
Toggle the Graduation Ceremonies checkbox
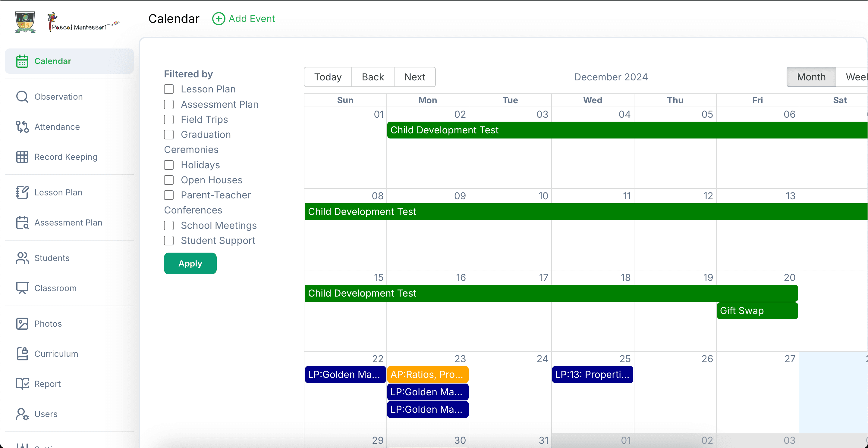pos(169,135)
